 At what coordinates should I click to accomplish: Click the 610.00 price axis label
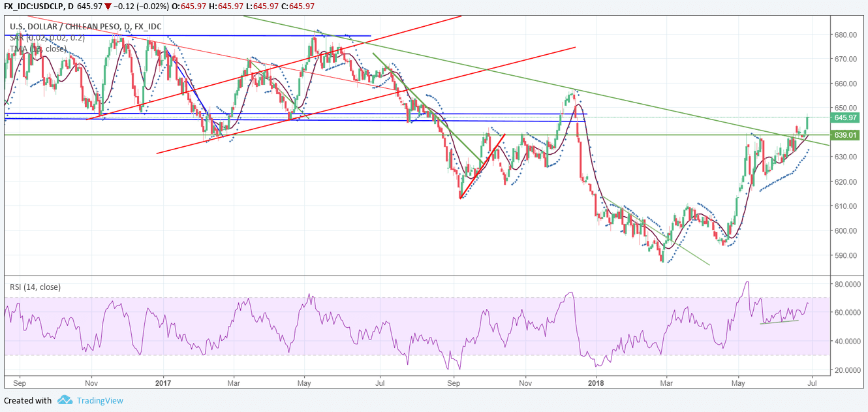coord(846,206)
